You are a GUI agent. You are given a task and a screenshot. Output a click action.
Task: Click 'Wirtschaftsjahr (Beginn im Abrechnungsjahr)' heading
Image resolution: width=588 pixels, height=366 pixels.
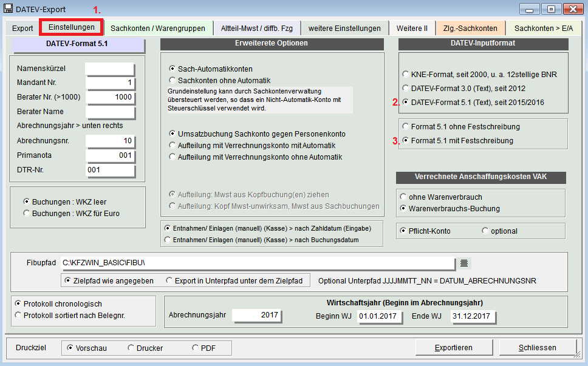pyautogui.click(x=405, y=303)
